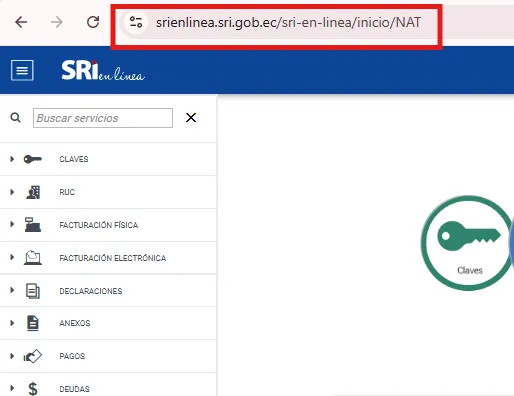Open the SRI en línea logo
The image size is (514, 396).
[x=103, y=70]
